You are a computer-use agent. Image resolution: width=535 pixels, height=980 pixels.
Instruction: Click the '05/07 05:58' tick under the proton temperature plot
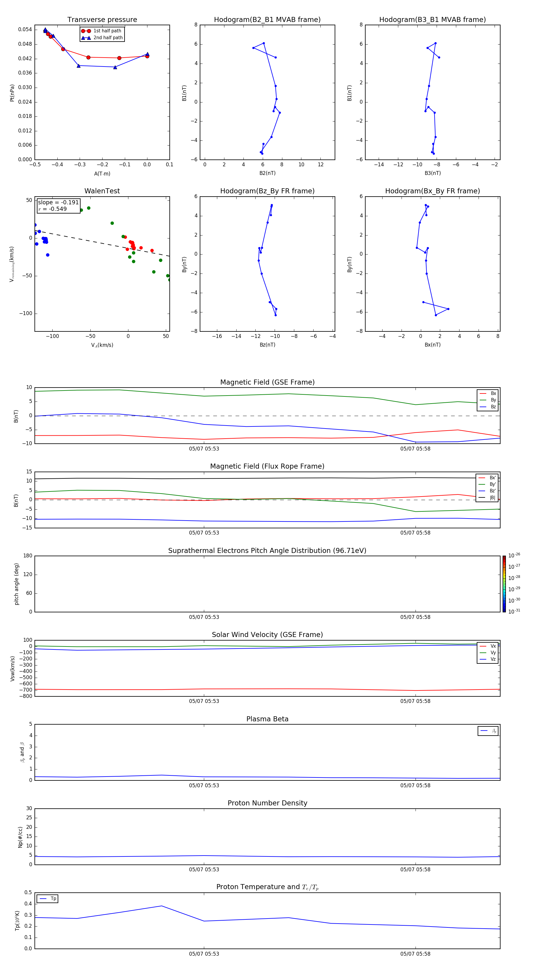pos(416,954)
